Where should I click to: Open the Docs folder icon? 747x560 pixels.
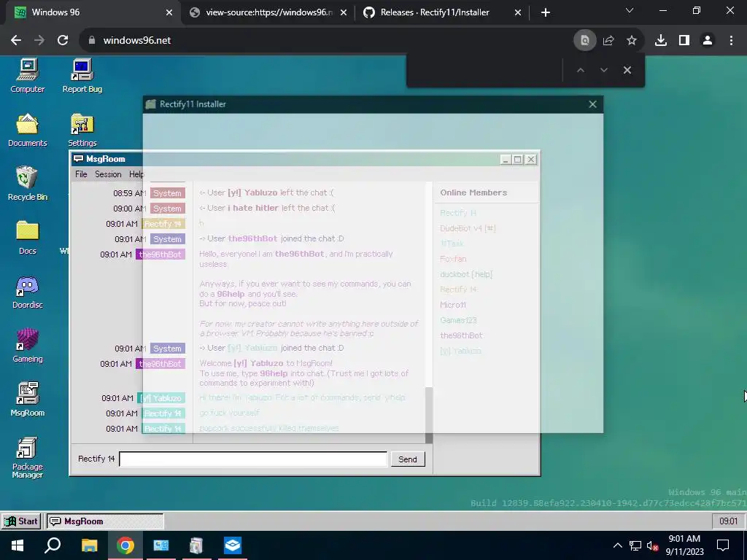(27, 238)
